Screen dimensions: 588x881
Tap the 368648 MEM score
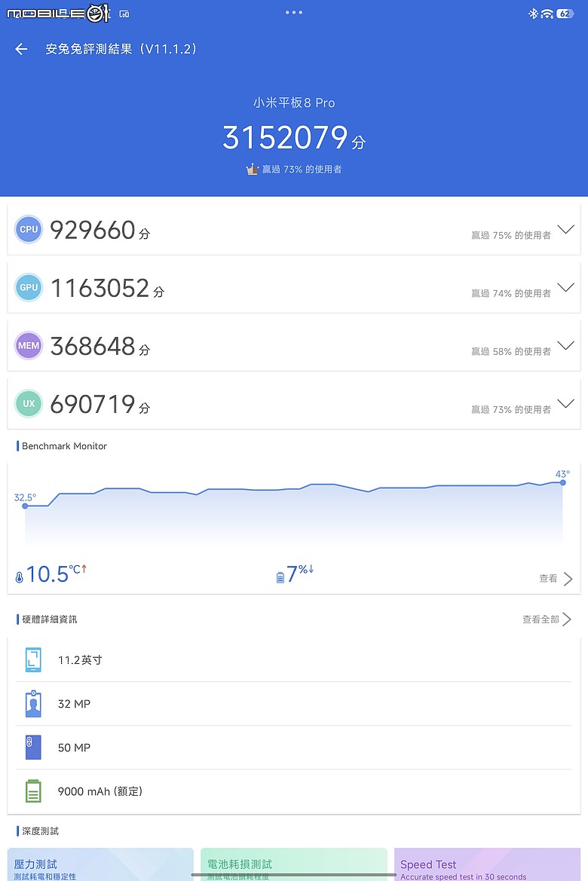coord(93,346)
